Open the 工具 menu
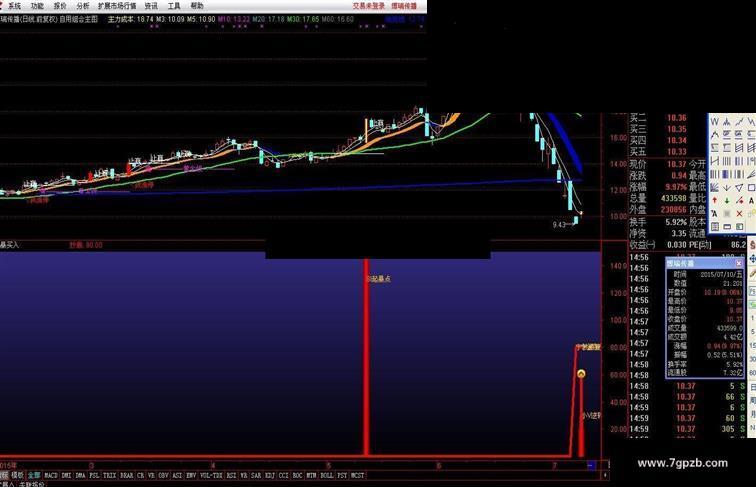This screenshot has height=487, width=756. pos(174,6)
